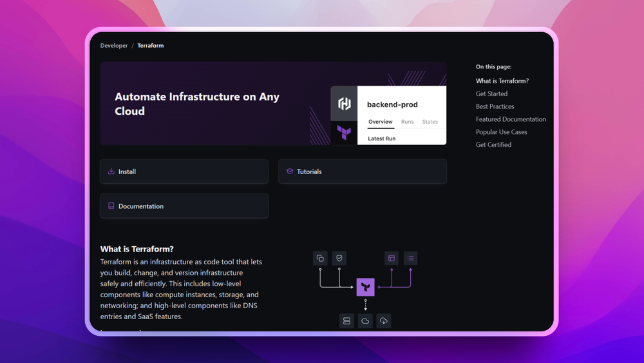
Task: Click the purple Terraform tile in diagram
Action: pos(365,287)
